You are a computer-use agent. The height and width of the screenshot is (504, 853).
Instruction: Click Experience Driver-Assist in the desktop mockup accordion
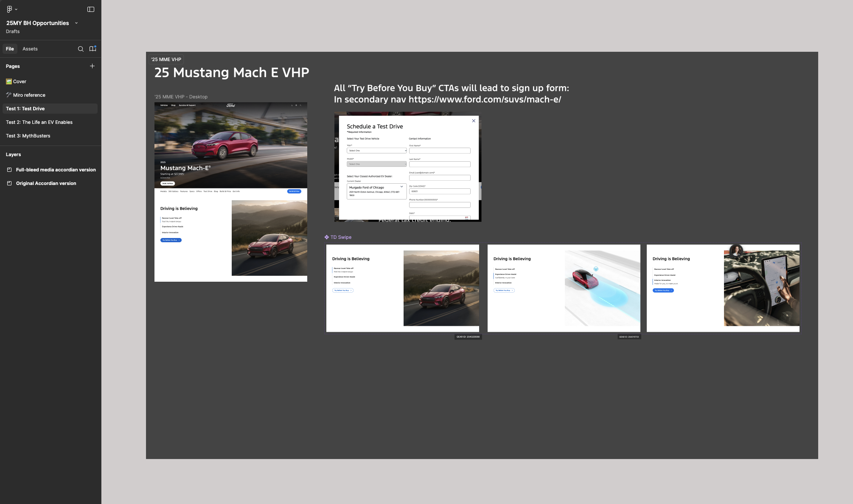(172, 227)
